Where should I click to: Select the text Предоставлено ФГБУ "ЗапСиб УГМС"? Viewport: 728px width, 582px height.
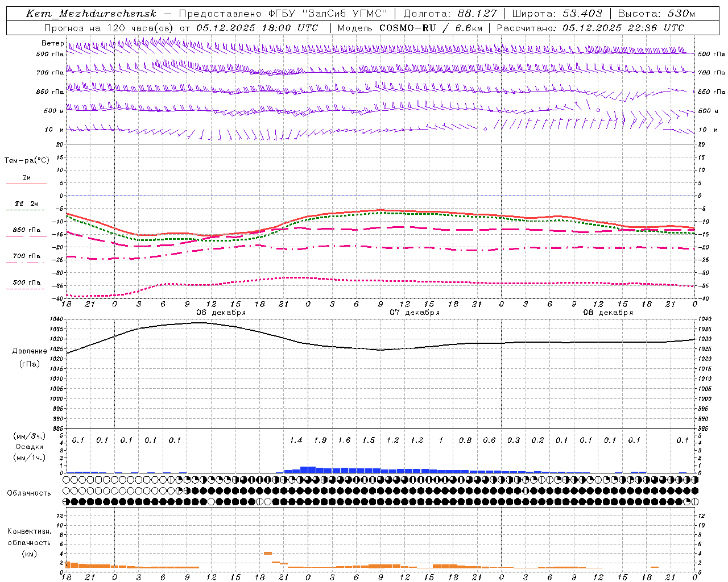[283, 14]
